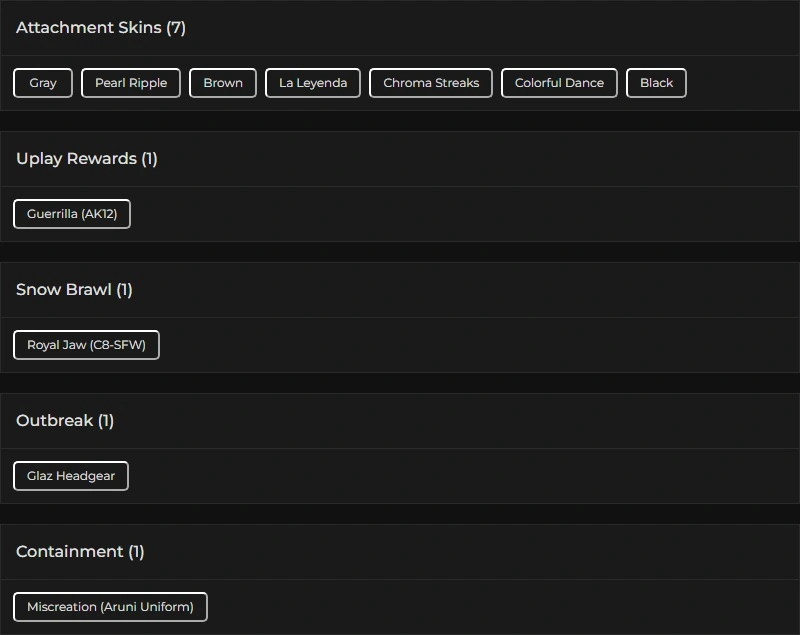Select the Gray attachment skin
Screen dimensions: 800x635
[43, 83]
